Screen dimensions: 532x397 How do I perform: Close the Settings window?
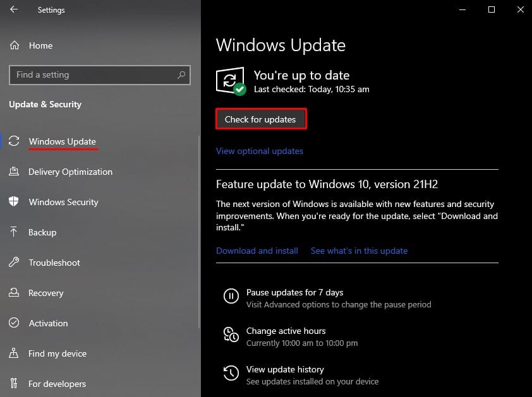point(521,9)
